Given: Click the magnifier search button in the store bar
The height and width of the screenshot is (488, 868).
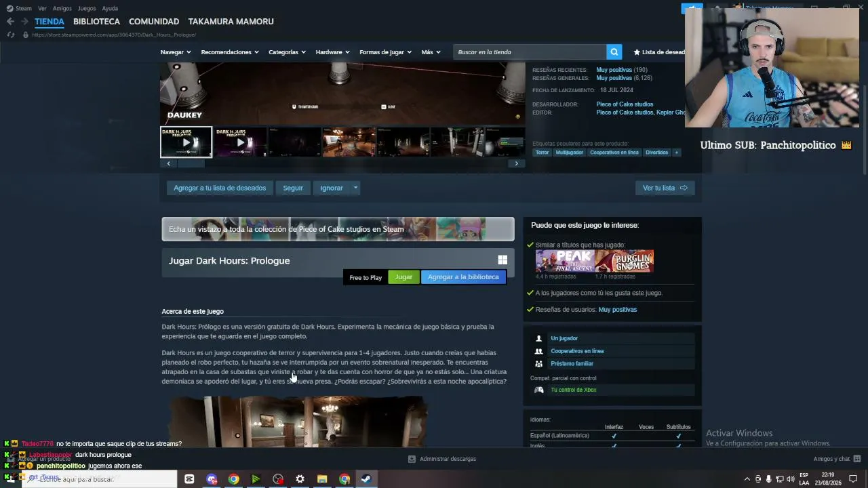Looking at the screenshot, I should [x=614, y=52].
